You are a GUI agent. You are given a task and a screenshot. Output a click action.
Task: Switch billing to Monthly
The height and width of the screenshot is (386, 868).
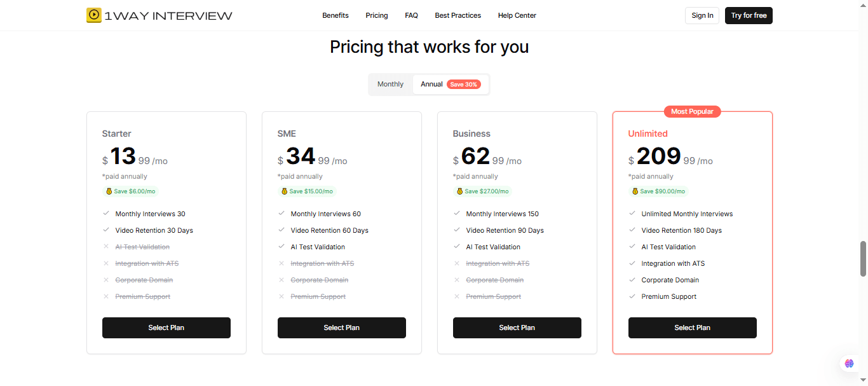(x=390, y=85)
